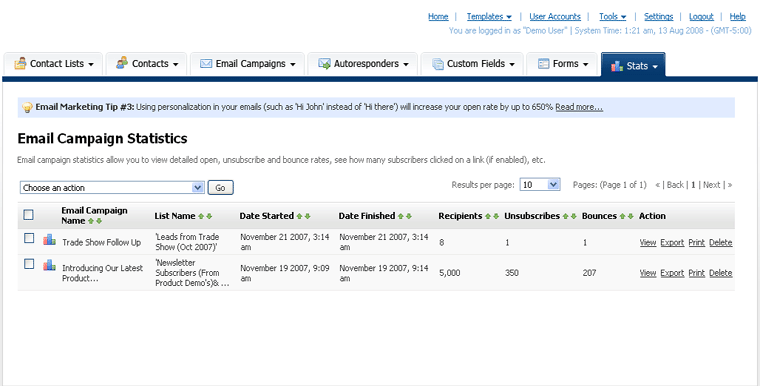760x386 pixels.
Task: Toggle the select-all checkbox in table header
Action: pos(29,215)
